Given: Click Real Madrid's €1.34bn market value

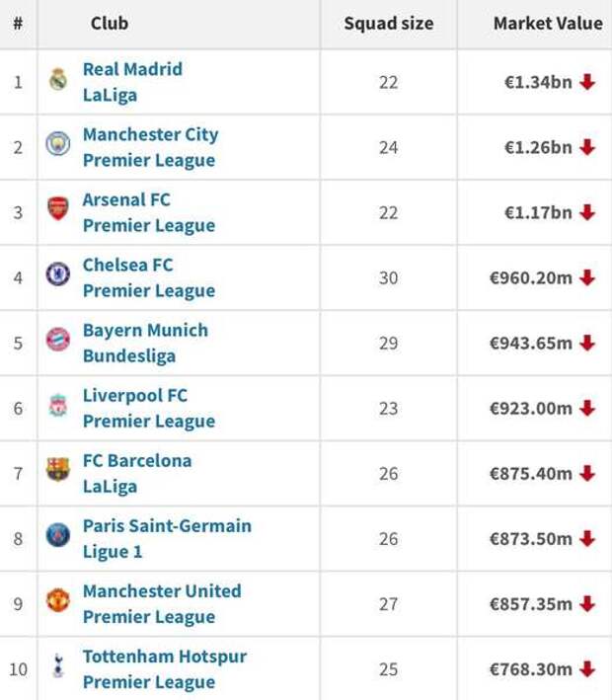Looking at the screenshot, I should (x=538, y=82).
